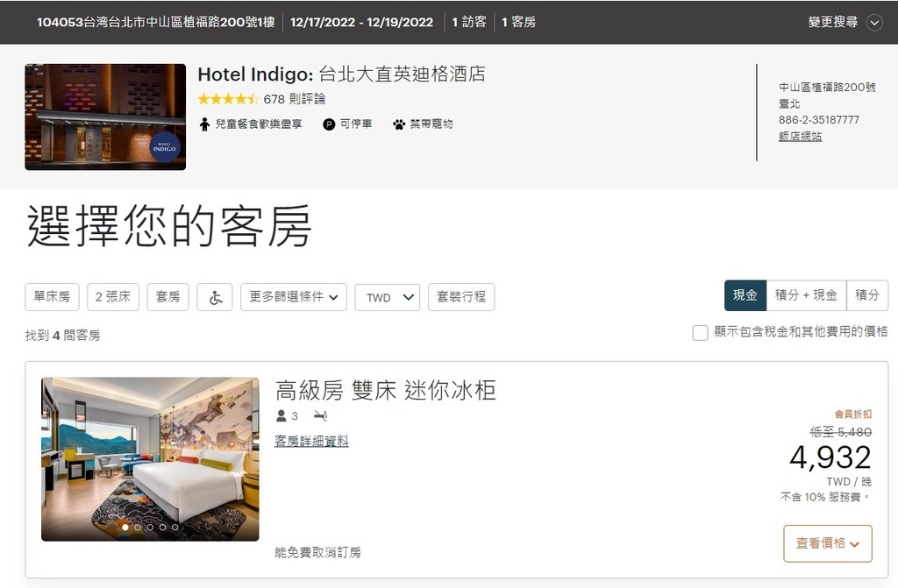
Task: Click the no-pets paw icon
Action: 399,124
